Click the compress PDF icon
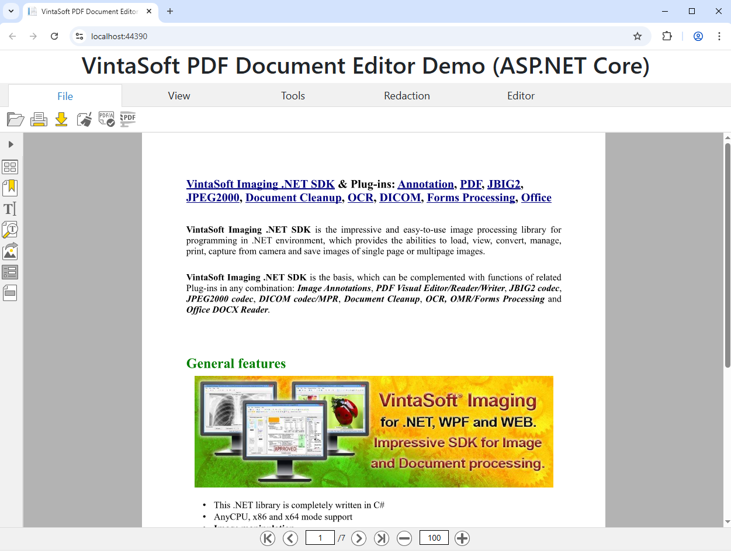This screenshot has width=731, height=560. tap(128, 119)
